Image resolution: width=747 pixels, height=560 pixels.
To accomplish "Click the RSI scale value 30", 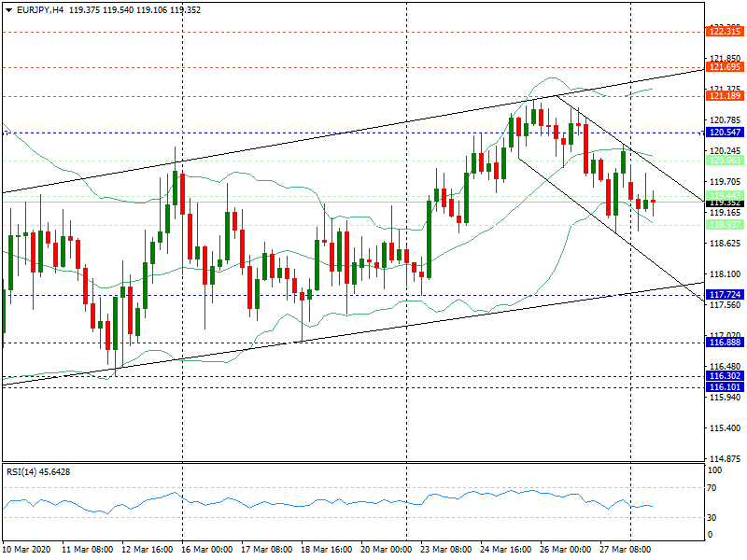I will [713, 517].
